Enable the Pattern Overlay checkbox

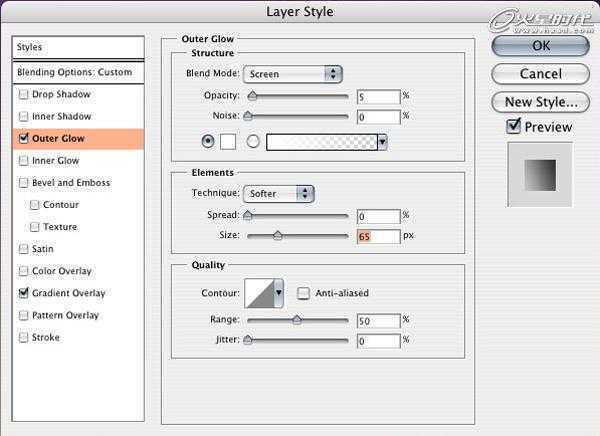(x=23, y=315)
